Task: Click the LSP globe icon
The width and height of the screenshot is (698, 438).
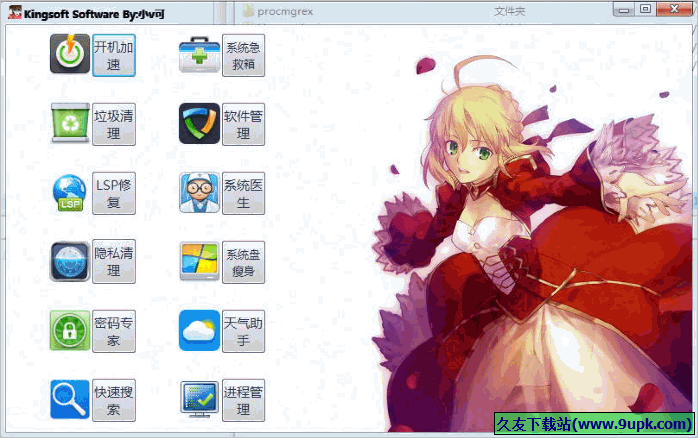Action: (x=70, y=193)
